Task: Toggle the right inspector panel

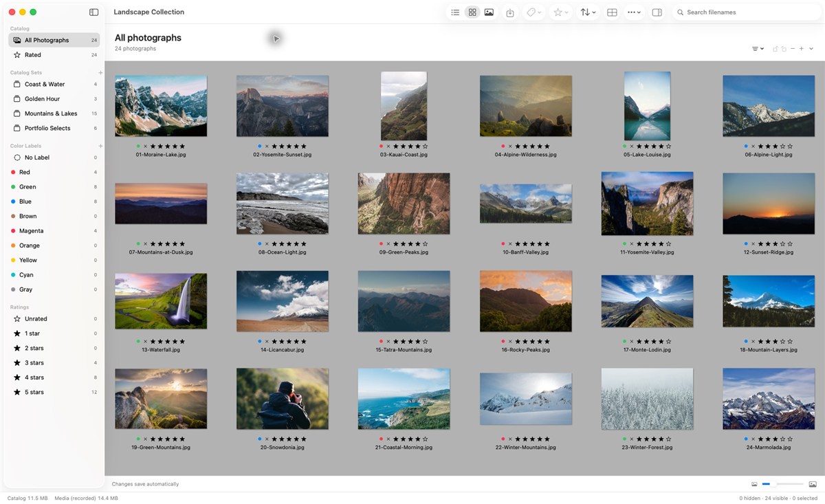Action: [657, 12]
